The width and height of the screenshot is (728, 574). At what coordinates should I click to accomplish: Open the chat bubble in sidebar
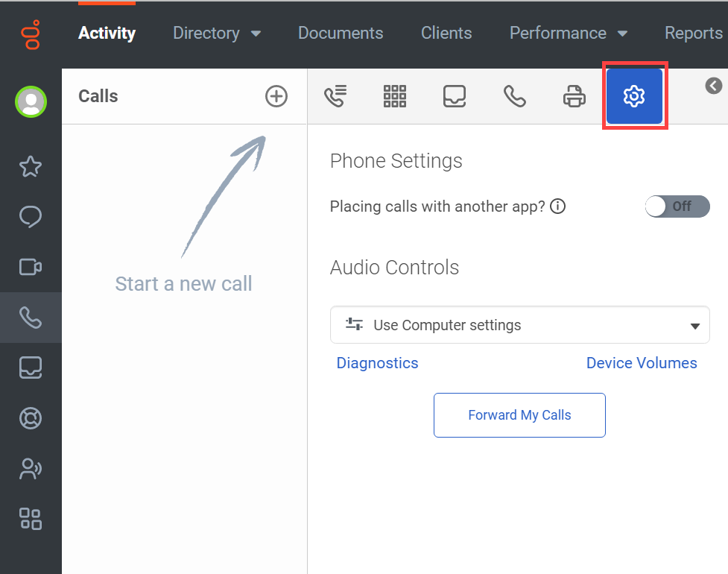(x=31, y=216)
